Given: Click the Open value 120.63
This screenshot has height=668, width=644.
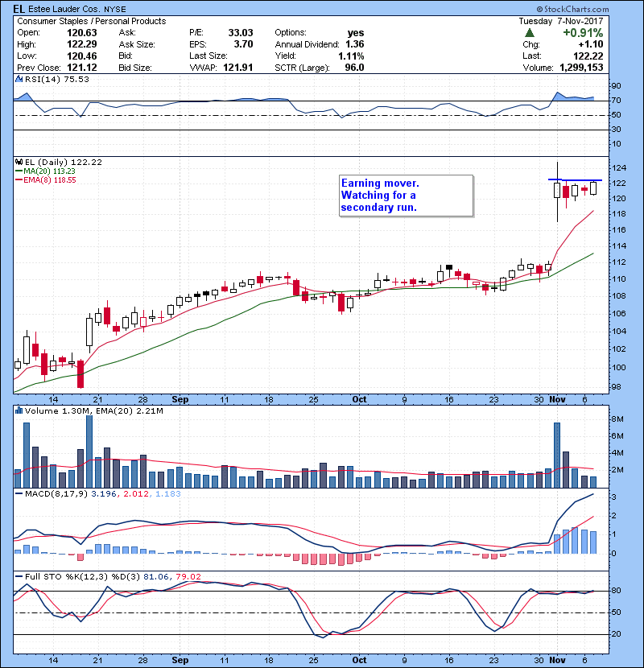Looking at the screenshot, I should [82, 33].
